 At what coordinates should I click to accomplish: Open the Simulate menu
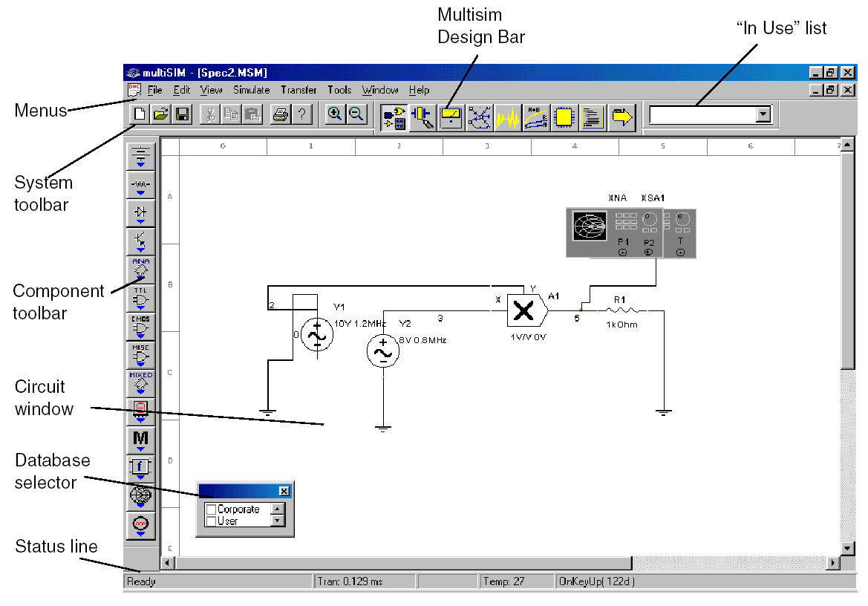tap(251, 90)
